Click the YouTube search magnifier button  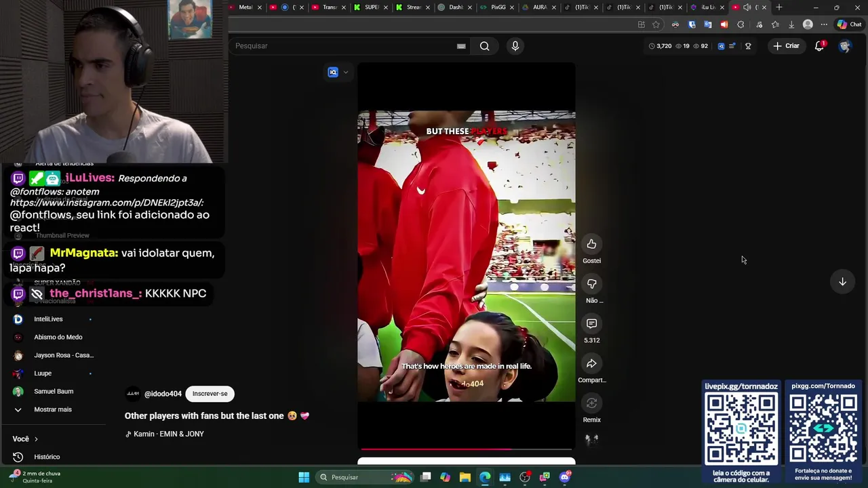[x=484, y=46]
